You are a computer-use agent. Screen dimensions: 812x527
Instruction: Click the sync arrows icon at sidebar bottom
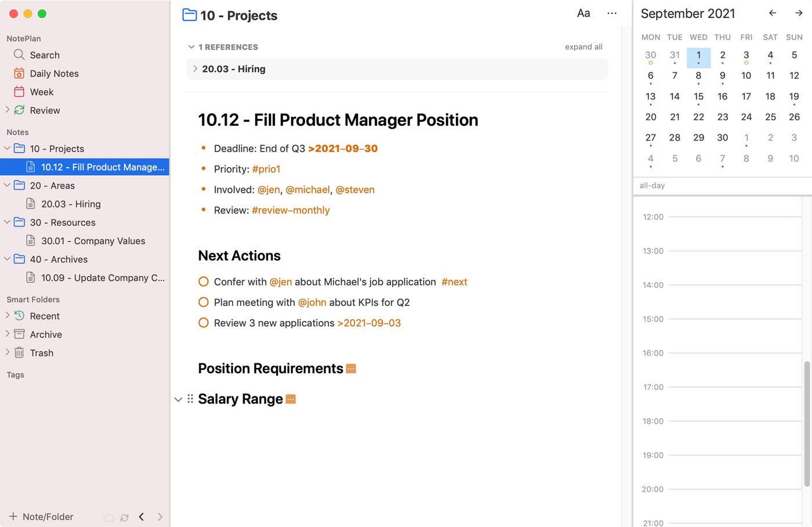coord(124,517)
